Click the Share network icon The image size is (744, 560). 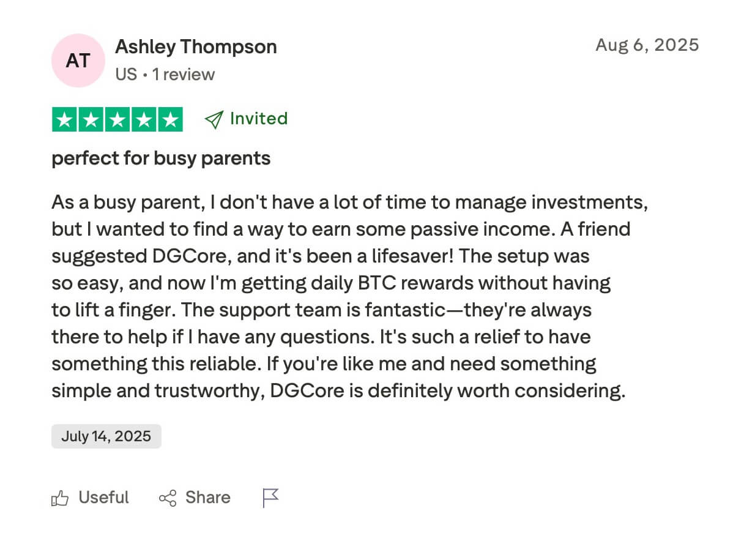click(168, 498)
